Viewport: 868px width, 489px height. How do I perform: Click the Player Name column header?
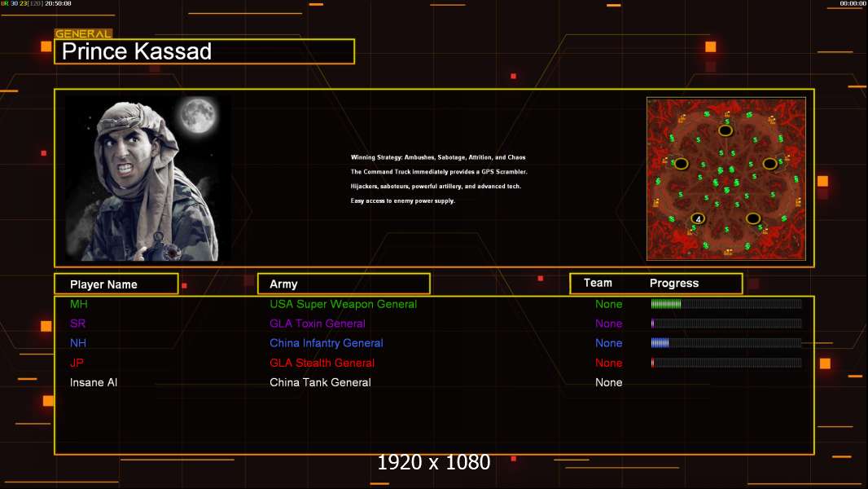tap(116, 284)
